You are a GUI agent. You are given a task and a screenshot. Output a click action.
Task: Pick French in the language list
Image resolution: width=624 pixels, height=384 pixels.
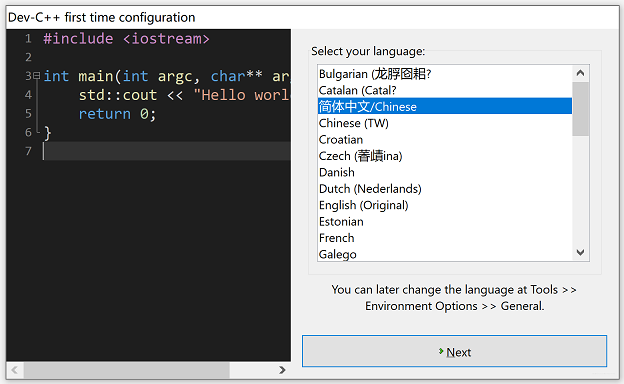pos(445,238)
